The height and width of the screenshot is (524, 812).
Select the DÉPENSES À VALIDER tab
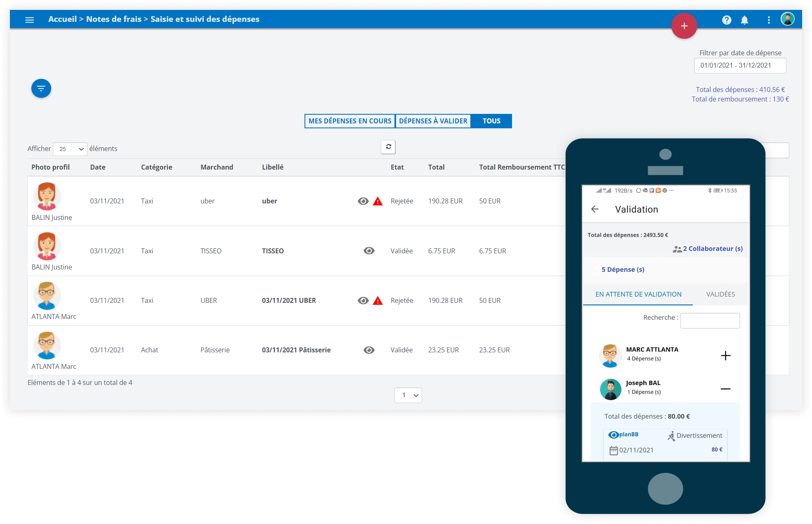[433, 121]
